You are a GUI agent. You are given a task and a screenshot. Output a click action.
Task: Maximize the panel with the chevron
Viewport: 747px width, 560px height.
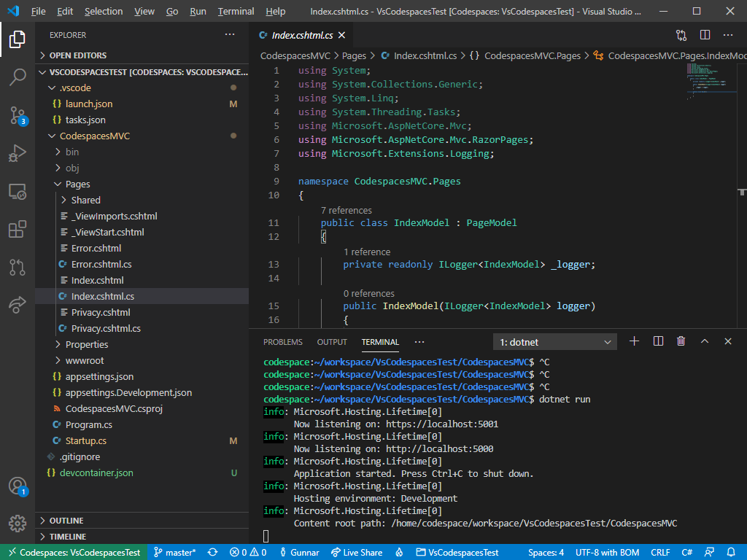click(704, 341)
